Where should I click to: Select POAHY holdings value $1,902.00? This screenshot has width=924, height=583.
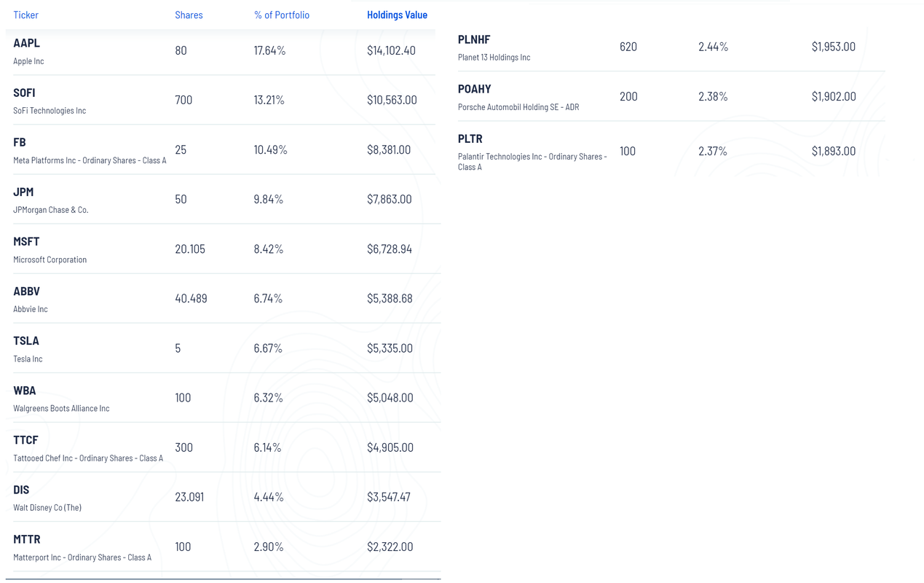(x=834, y=96)
